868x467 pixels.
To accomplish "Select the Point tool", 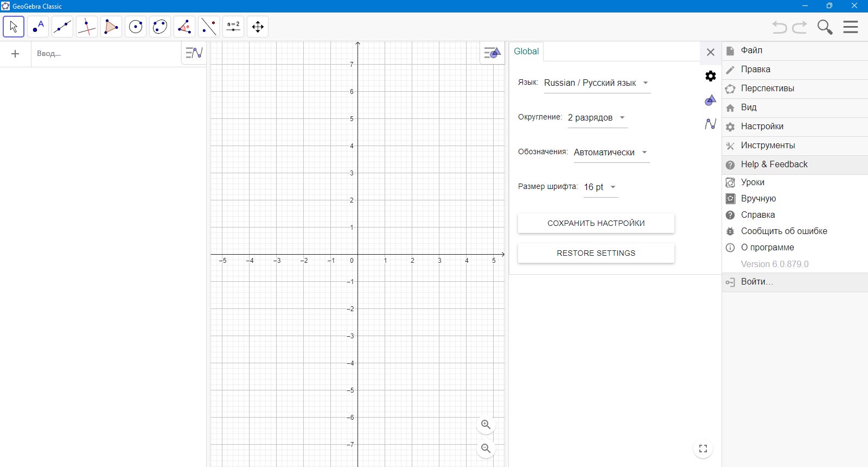I will point(38,27).
